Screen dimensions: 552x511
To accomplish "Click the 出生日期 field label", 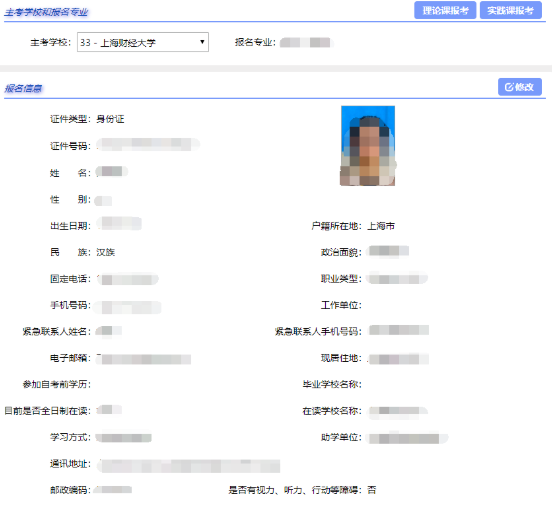I will click(70, 226).
